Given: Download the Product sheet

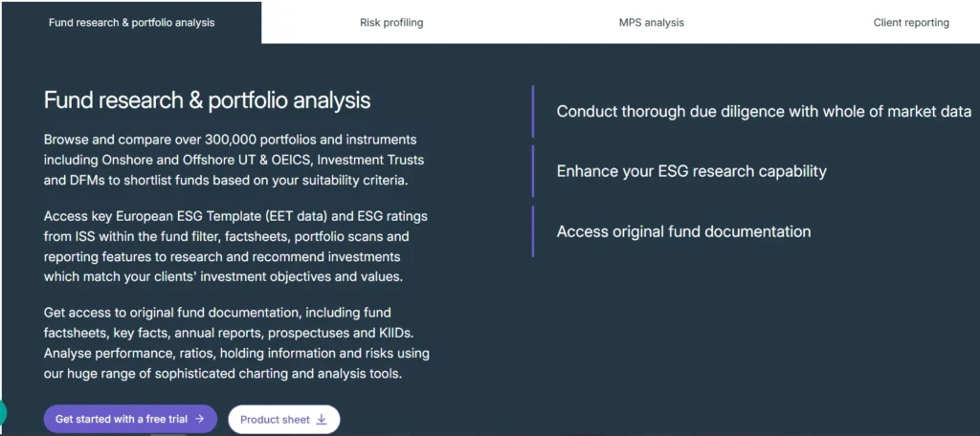Looking at the screenshot, I should (283, 420).
